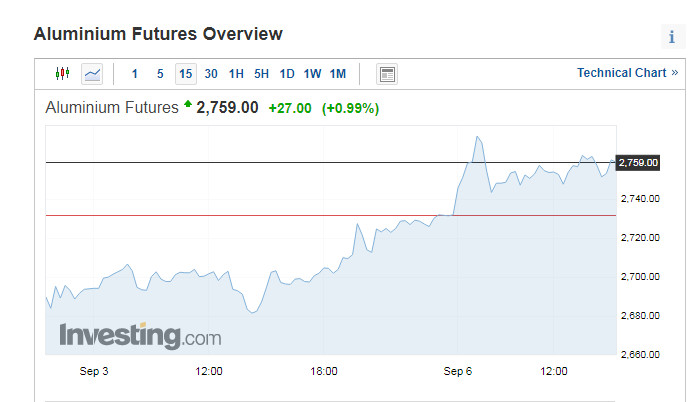Click the Aluminium Futures Overview heading
This screenshot has height=402, width=694.
158,34
